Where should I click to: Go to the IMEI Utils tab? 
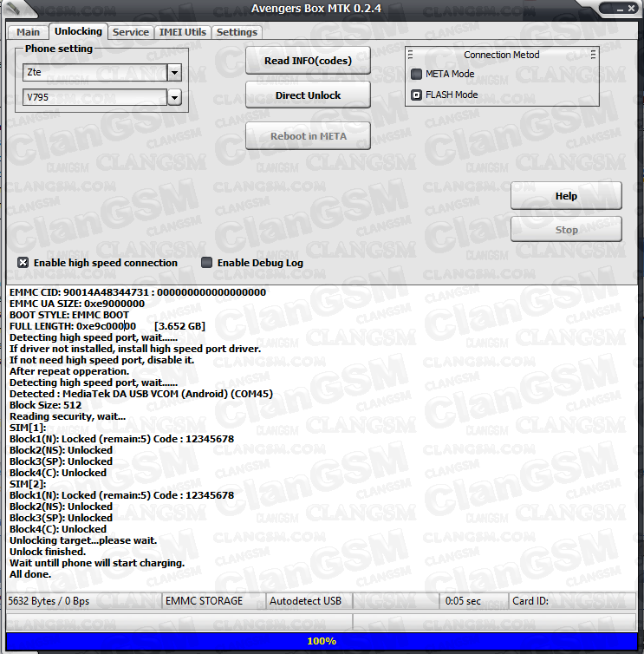click(x=183, y=32)
